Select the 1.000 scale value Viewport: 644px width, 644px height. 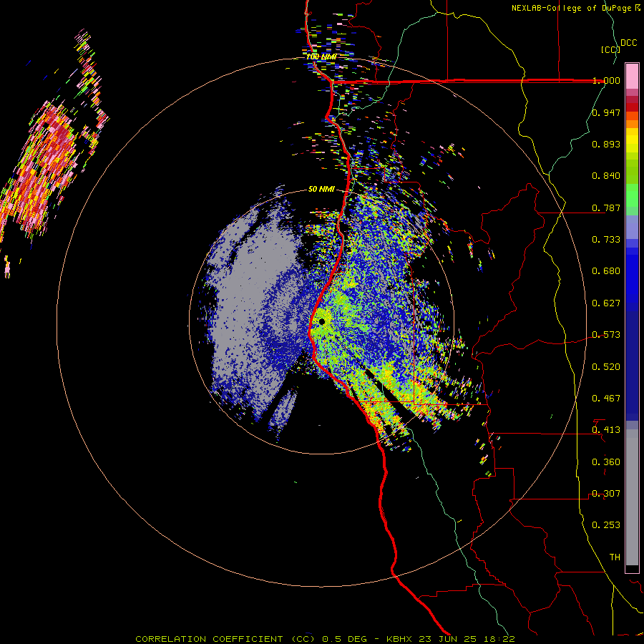pos(606,80)
